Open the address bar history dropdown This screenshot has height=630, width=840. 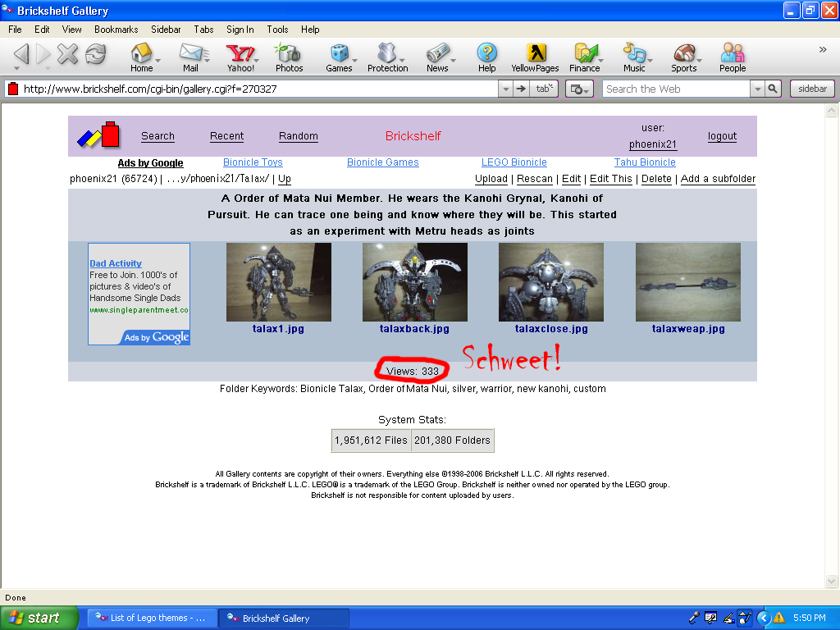(x=505, y=89)
